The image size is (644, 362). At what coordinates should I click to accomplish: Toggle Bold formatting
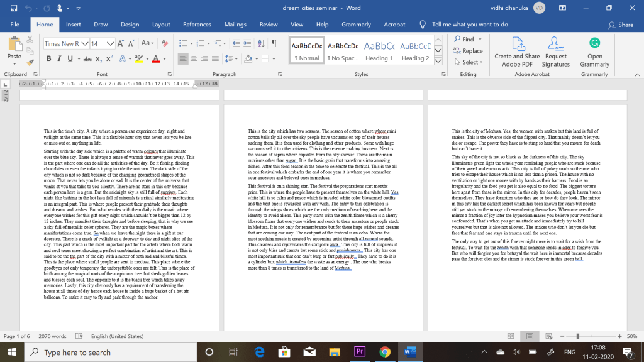pos(49,58)
